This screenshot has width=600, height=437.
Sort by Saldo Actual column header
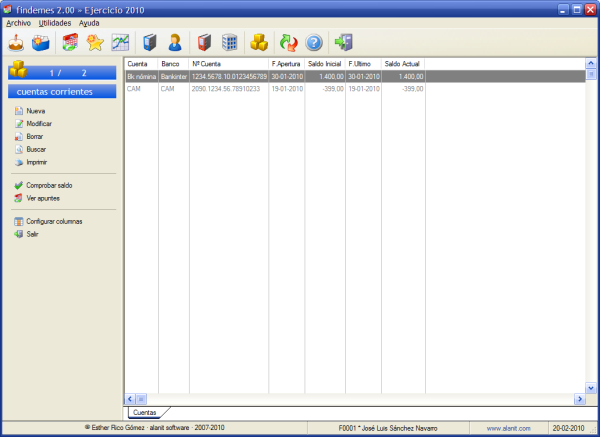coord(403,64)
